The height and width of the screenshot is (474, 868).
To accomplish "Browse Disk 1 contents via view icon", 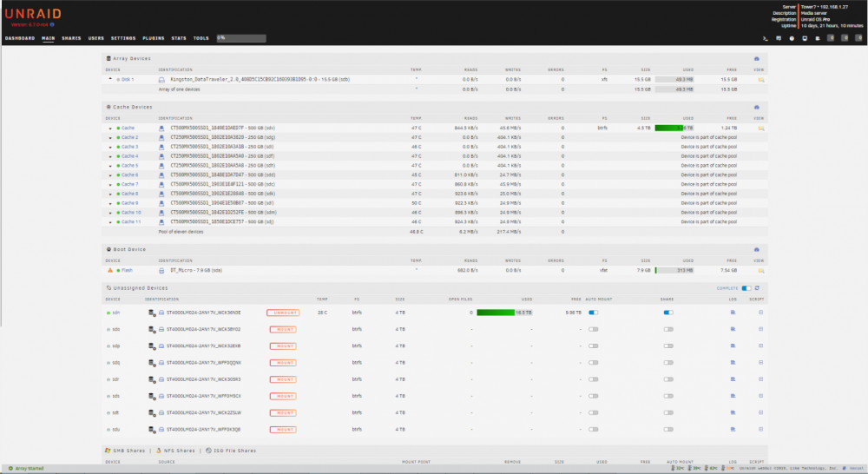I will (761, 80).
